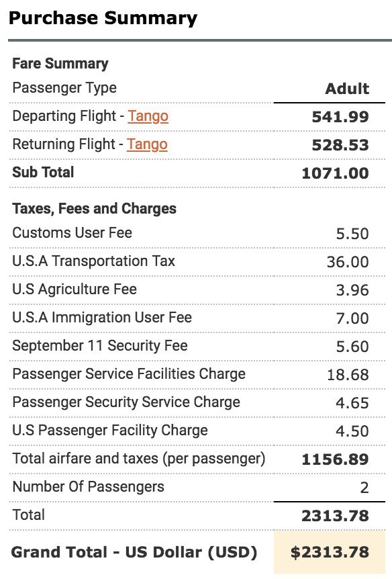
Task: Click the U.S.A Immigration User Fee label
Action: pos(102,317)
